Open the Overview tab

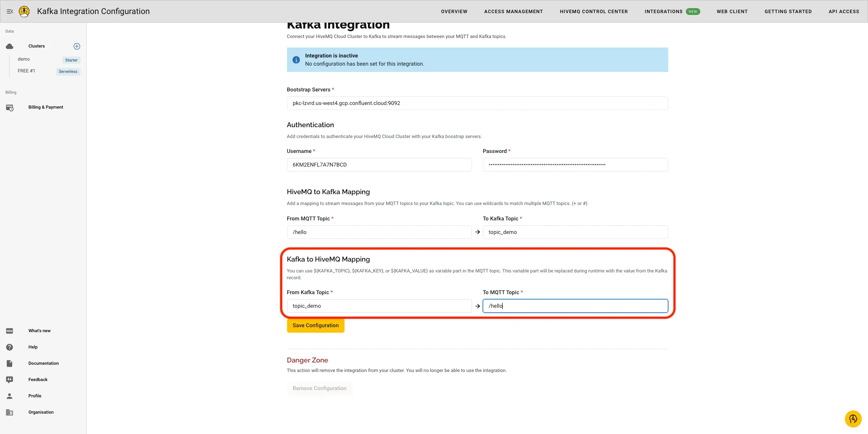click(454, 11)
